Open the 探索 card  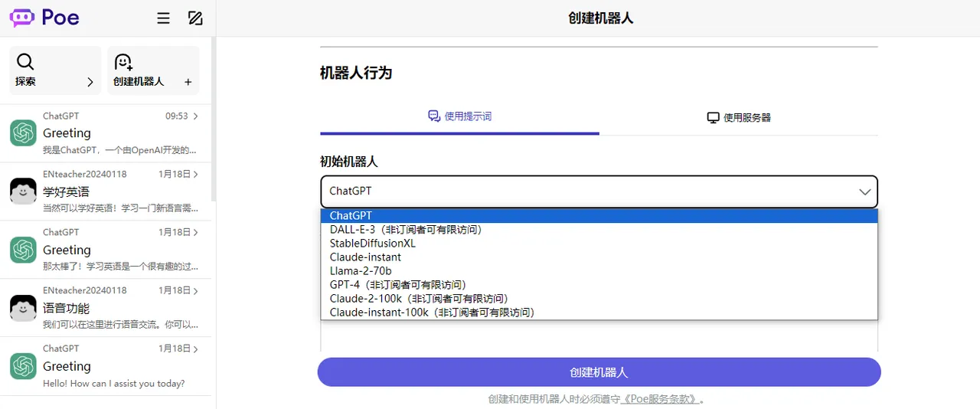tap(55, 70)
